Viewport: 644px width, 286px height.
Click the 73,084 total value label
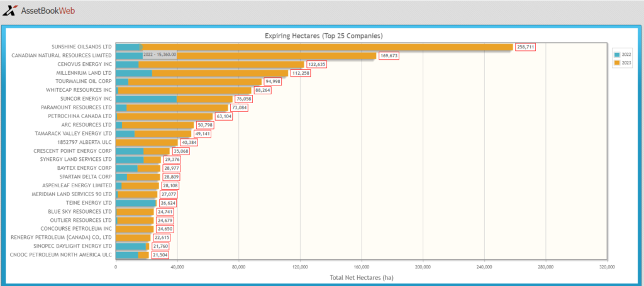pyautogui.click(x=239, y=108)
